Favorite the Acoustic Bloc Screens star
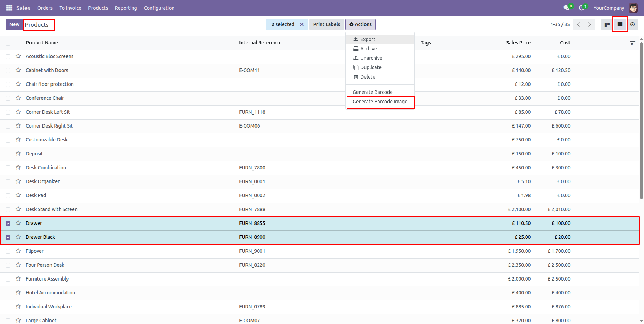This screenshot has width=644, height=324. [x=18, y=56]
